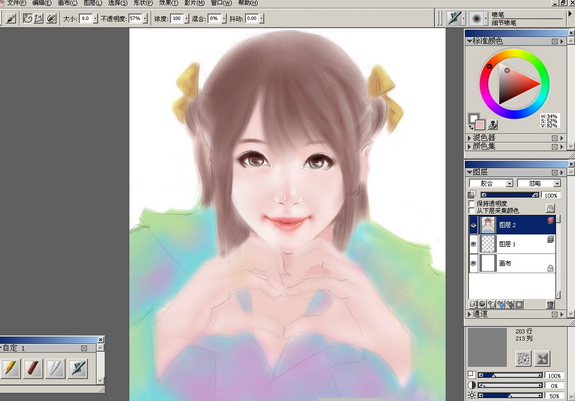Expand the 混色器 mixer panel

(x=469, y=138)
